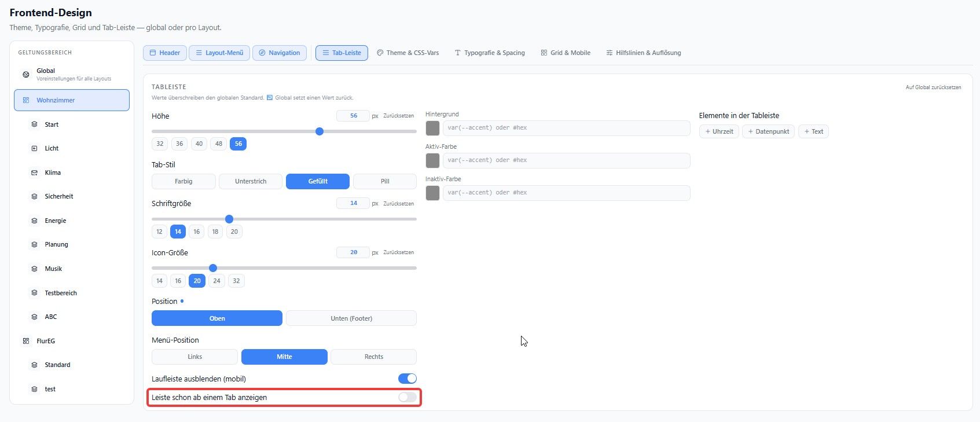Screen dimensions: 980x422
Task: Add an Uhrzeit element to Tableiste
Action: 719,131
